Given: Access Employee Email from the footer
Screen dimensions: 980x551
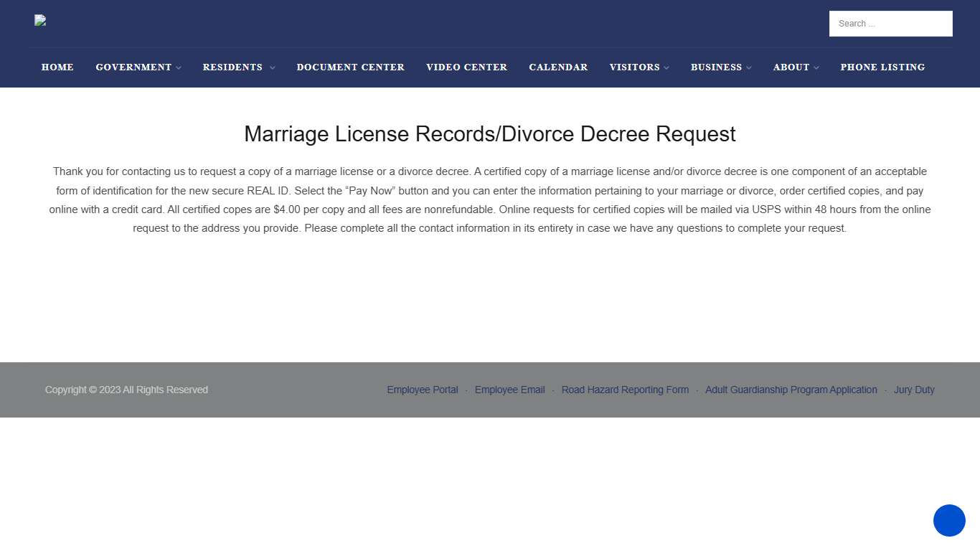Looking at the screenshot, I should point(509,390).
